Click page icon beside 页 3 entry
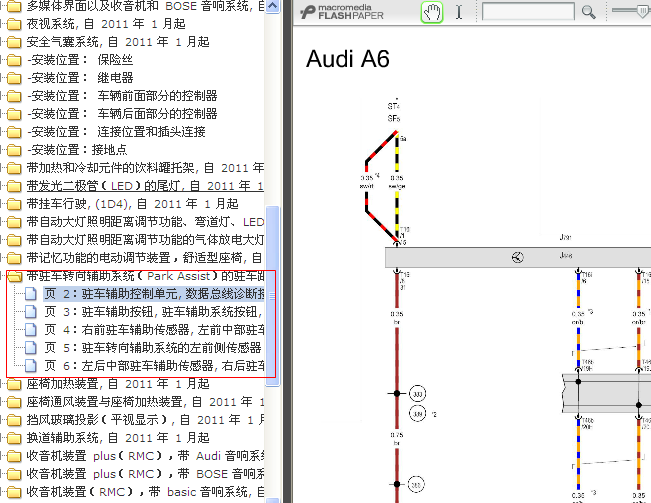Screen dimensions: 651x503 pos(30,312)
